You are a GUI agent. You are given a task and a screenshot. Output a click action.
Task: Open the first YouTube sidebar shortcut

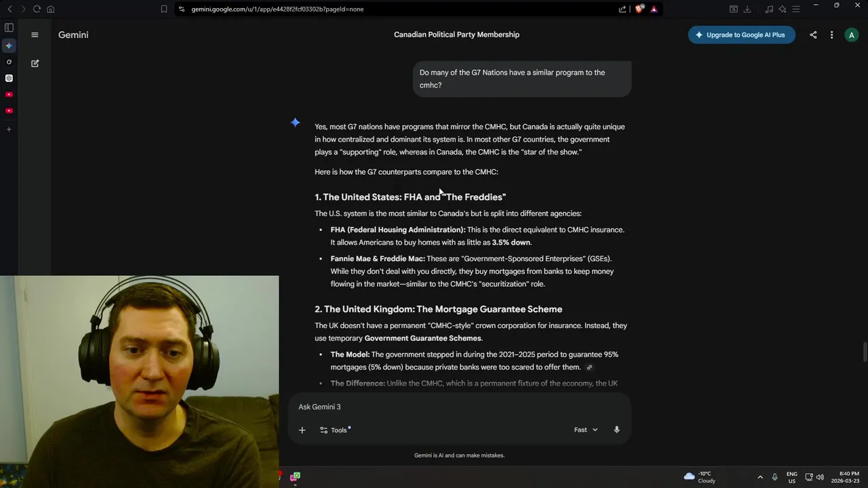click(x=9, y=94)
